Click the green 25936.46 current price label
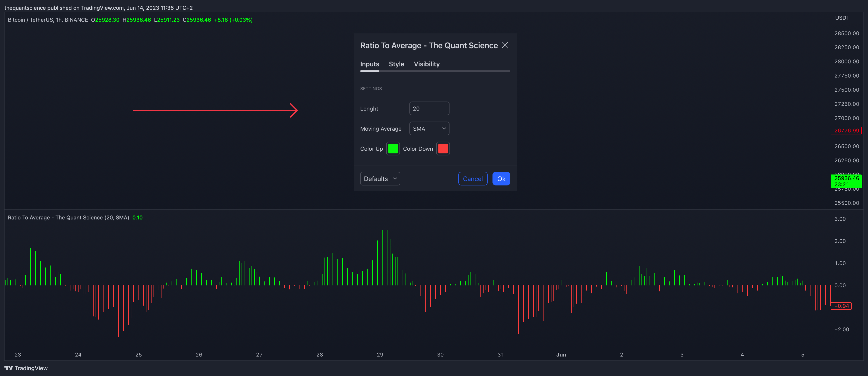The height and width of the screenshot is (376, 868). point(846,181)
